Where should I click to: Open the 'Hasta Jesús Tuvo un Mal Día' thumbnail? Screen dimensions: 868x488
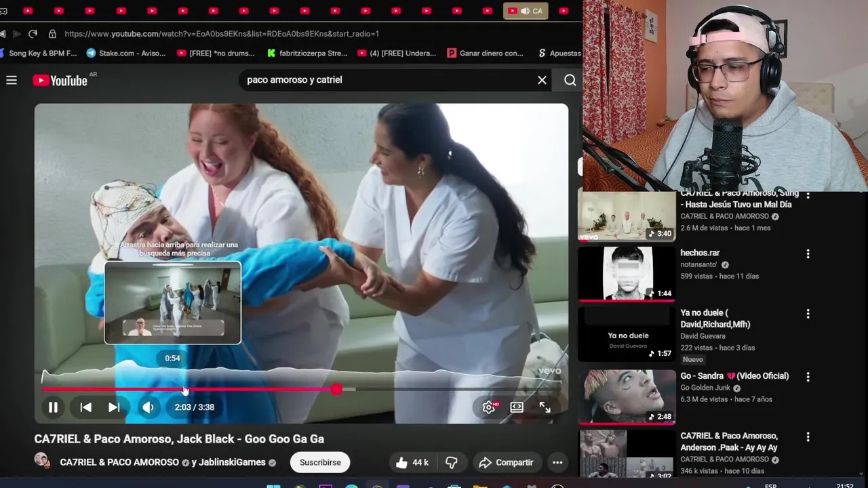(x=627, y=216)
